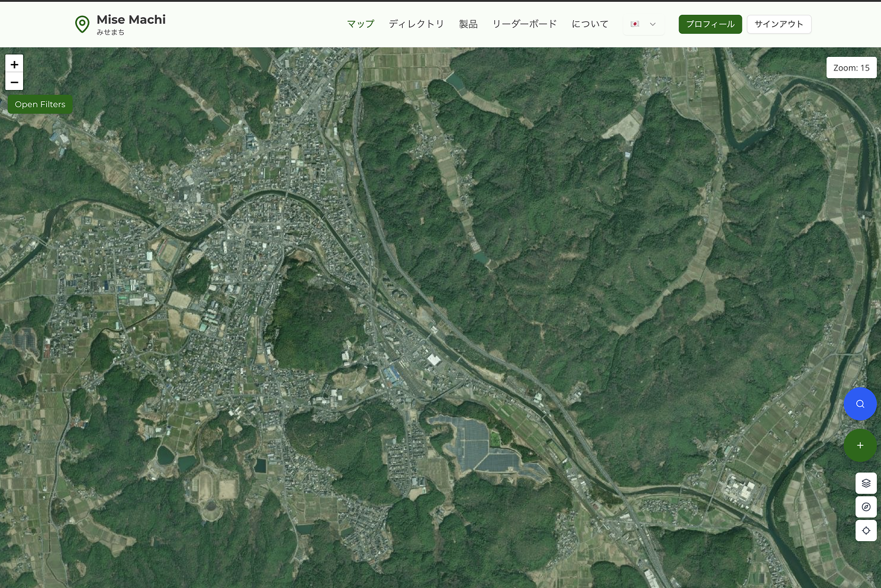Sign out via the サインアウト button
The height and width of the screenshot is (588, 881).
(779, 24)
